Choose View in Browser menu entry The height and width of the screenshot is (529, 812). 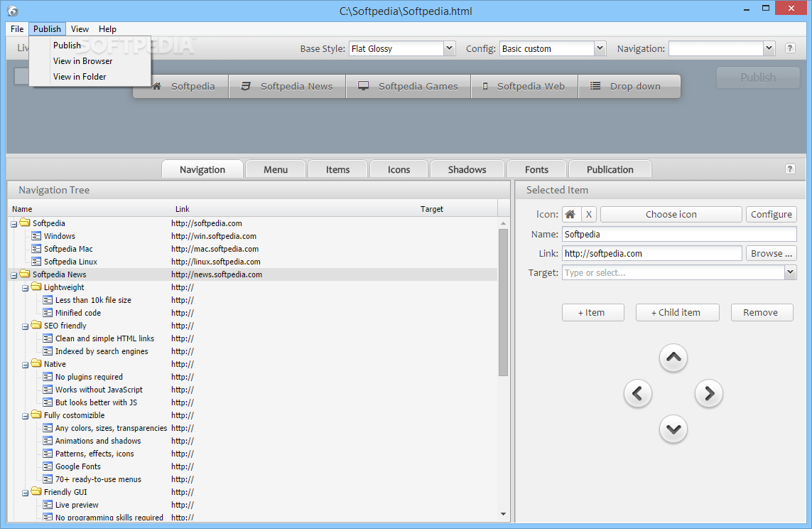tap(90, 60)
